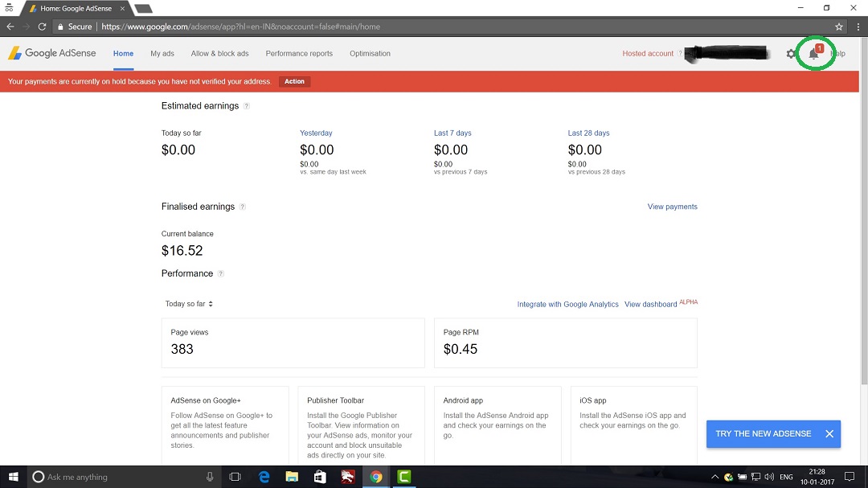Open the iOS app card
The height and width of the screenshot is (488, 868).
[634, 425]
